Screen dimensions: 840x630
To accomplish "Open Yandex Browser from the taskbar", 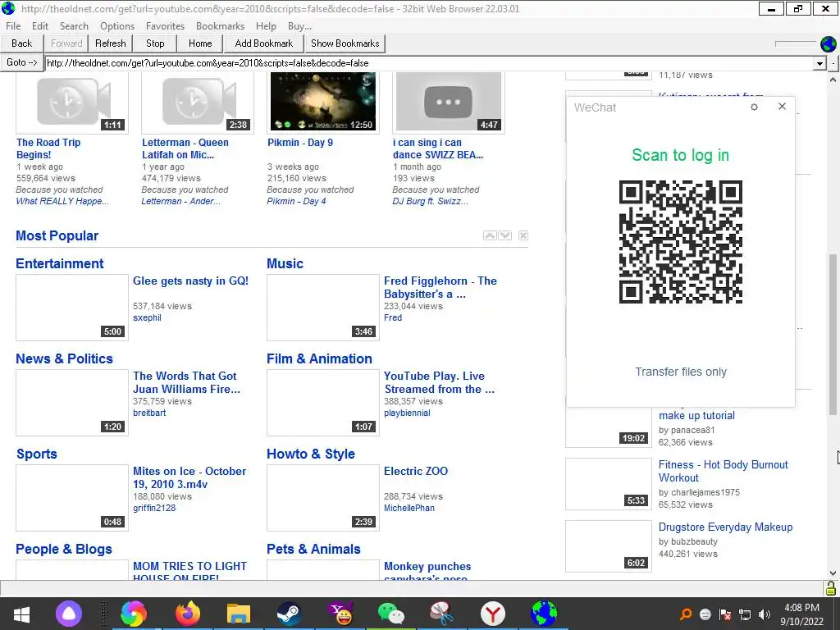I will [493, 614].
